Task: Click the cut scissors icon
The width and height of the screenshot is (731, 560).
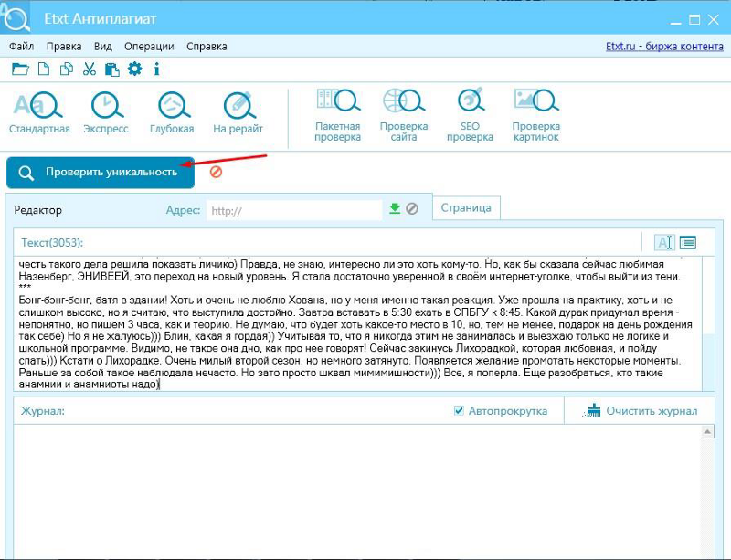Action: 89,69
